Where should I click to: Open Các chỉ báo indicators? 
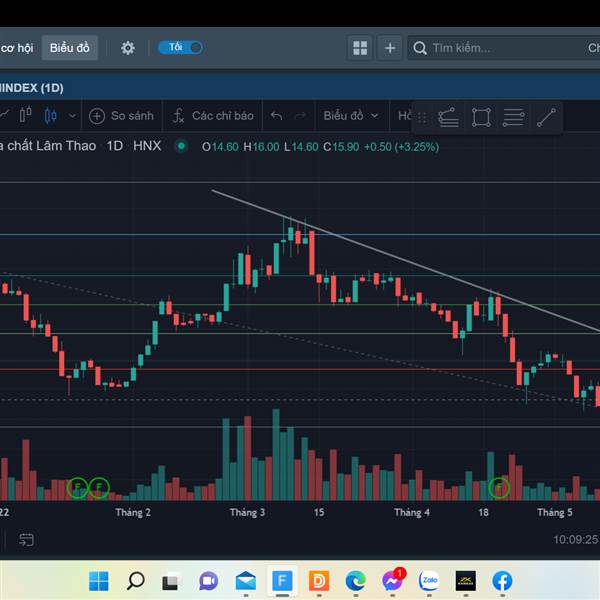[213, 116]
